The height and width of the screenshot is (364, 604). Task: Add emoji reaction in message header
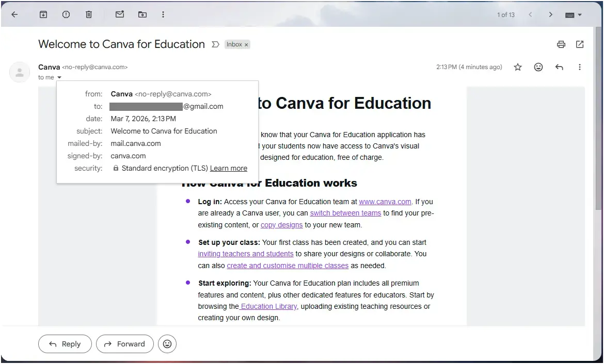[x=538, y=68]
